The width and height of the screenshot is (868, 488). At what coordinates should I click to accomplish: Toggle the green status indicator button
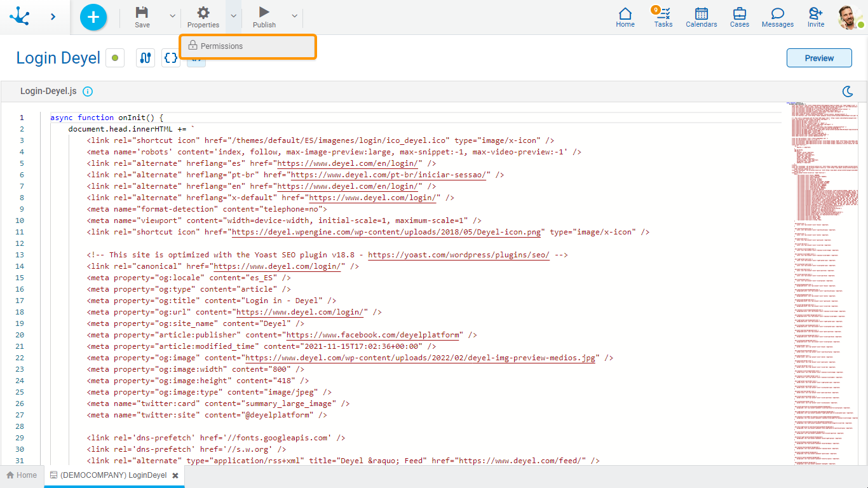tap(115, 58)
